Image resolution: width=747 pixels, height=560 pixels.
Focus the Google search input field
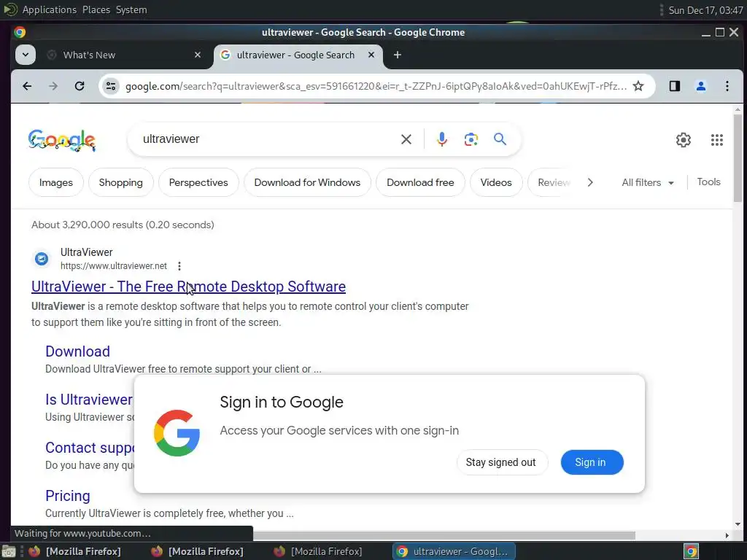click(x=267, y=139)
